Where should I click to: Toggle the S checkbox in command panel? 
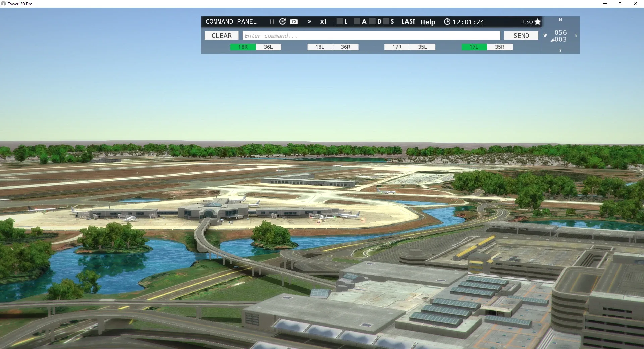[x=386, y=22]
